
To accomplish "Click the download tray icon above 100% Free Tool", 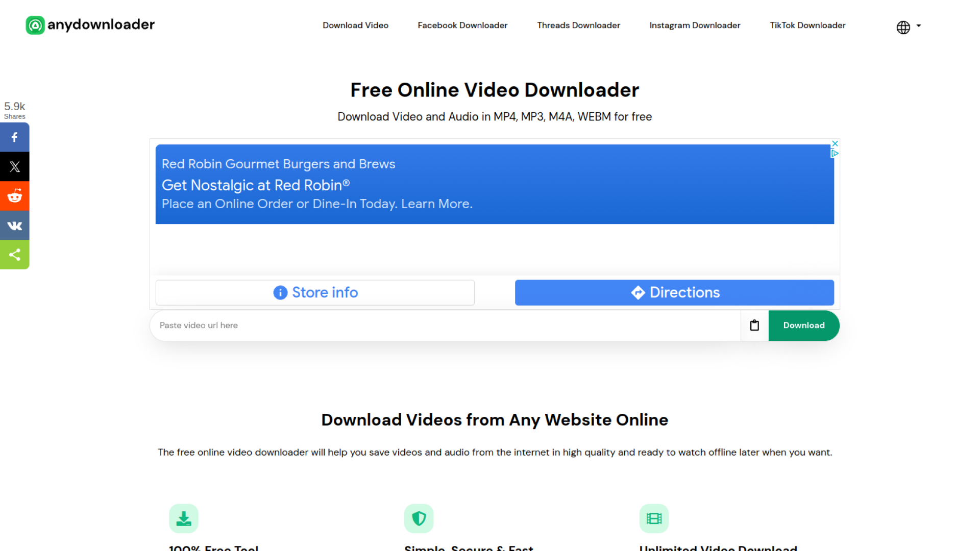I will [184, 518].
